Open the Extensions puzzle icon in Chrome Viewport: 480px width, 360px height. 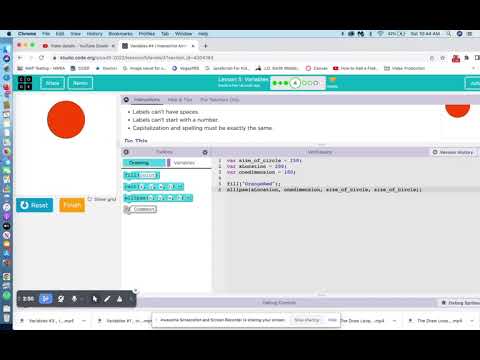pos(467,58)
